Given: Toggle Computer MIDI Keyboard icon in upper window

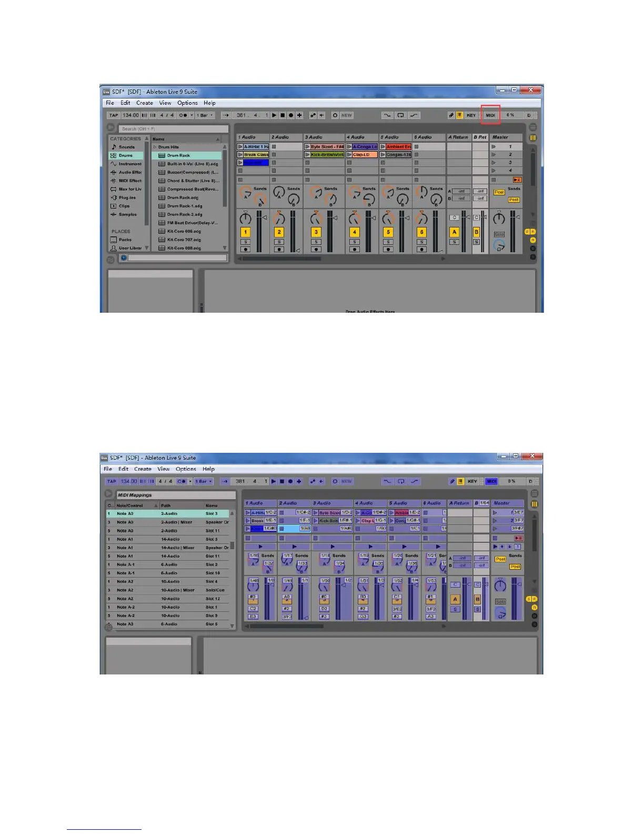Looking at the screenshot, I should [x=460, y=115].
